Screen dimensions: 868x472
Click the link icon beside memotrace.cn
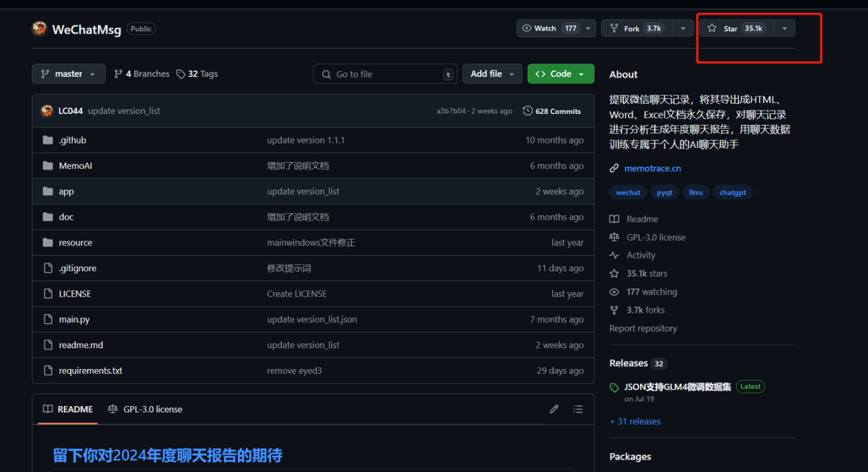pyautogui.click(x=614, y=168)
